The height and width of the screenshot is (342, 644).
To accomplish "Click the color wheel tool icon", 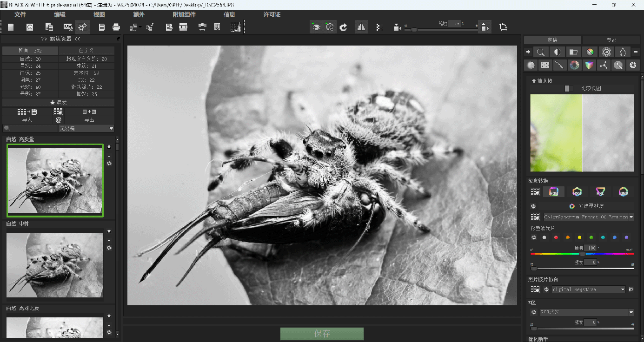I will 574,66.
